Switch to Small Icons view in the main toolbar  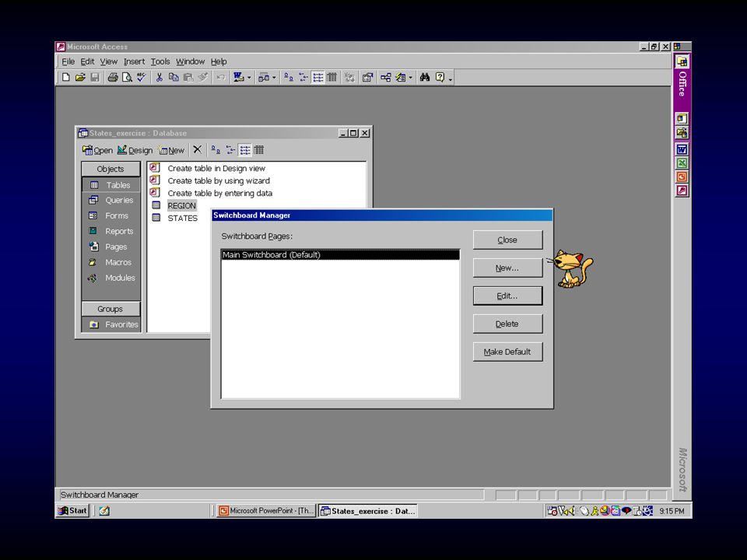tap(303, 77)
